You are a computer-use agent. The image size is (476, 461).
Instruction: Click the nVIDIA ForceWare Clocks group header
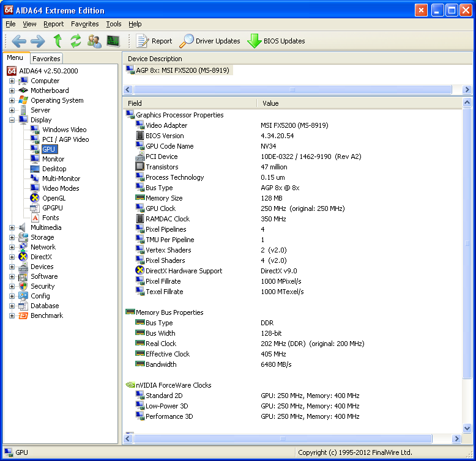point(169,385)
